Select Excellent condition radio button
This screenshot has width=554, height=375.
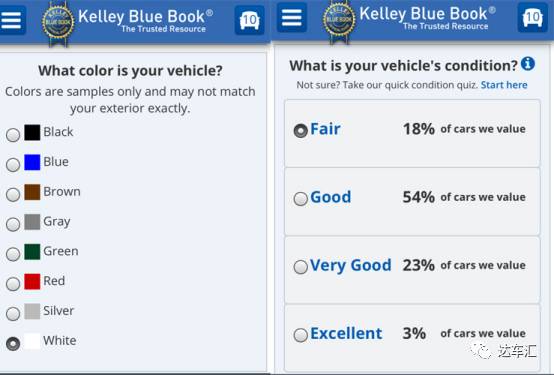301,335
